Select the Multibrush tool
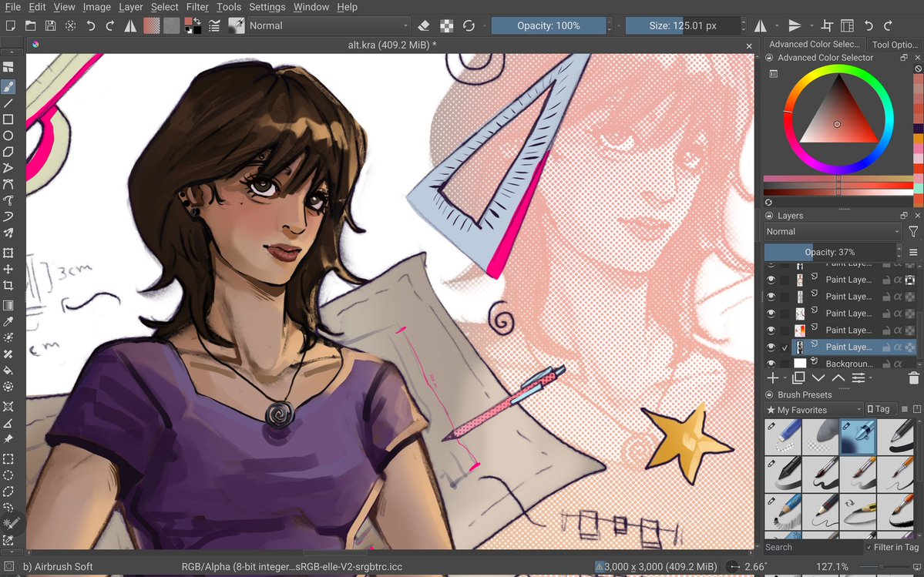 point(8,233)
